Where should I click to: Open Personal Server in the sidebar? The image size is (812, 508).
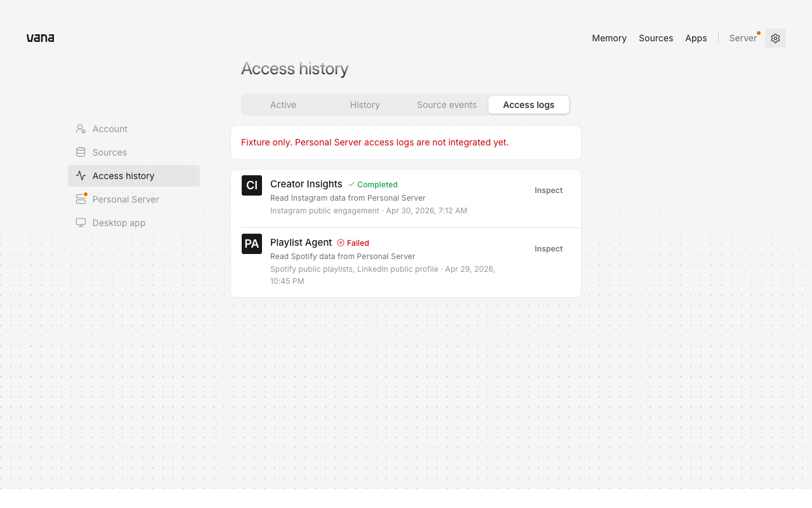[x=134, y=199]
